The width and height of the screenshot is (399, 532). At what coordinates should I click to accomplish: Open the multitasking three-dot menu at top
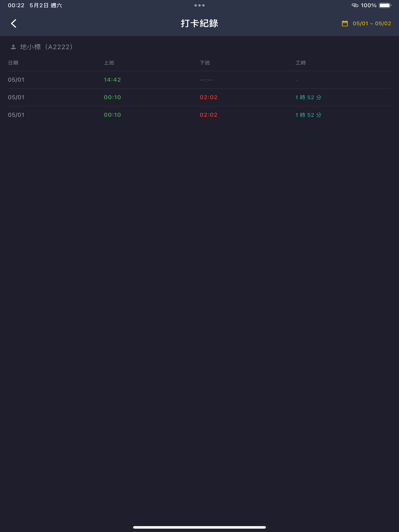tap(199, 5)
